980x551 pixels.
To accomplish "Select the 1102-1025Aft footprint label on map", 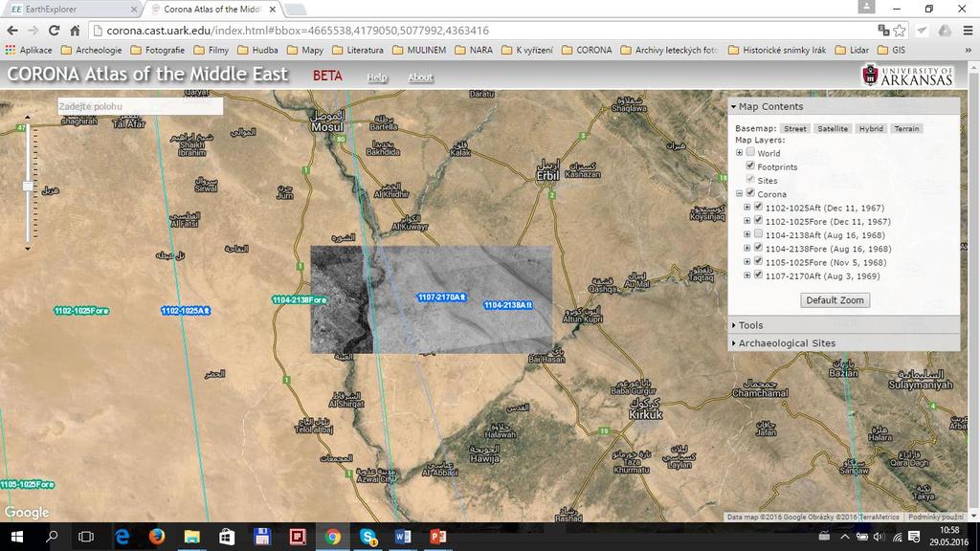I will (186, 311).
